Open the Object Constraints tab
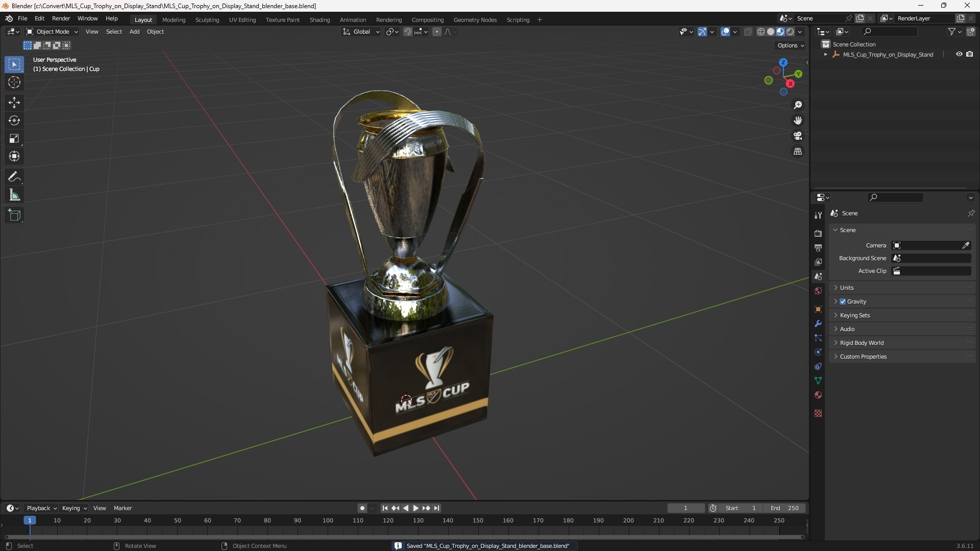The width and height of the screenshot is (980, 551). coord(818,366)
